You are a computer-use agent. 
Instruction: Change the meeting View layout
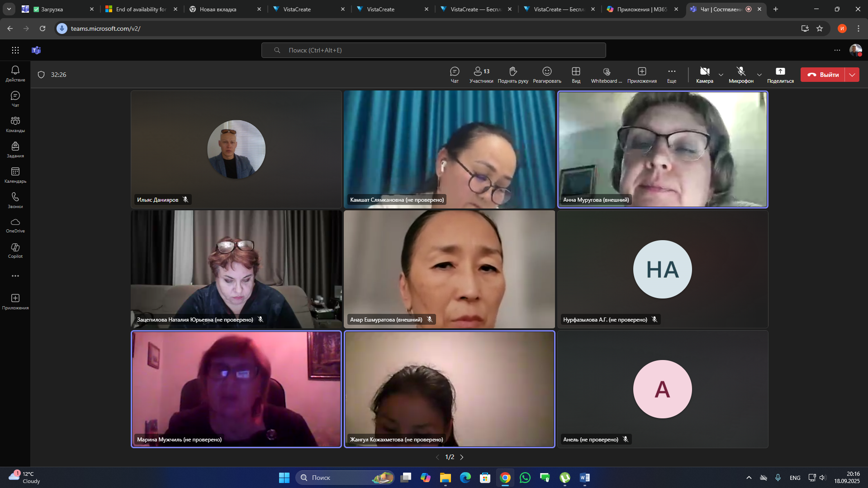tap(576, 75)
